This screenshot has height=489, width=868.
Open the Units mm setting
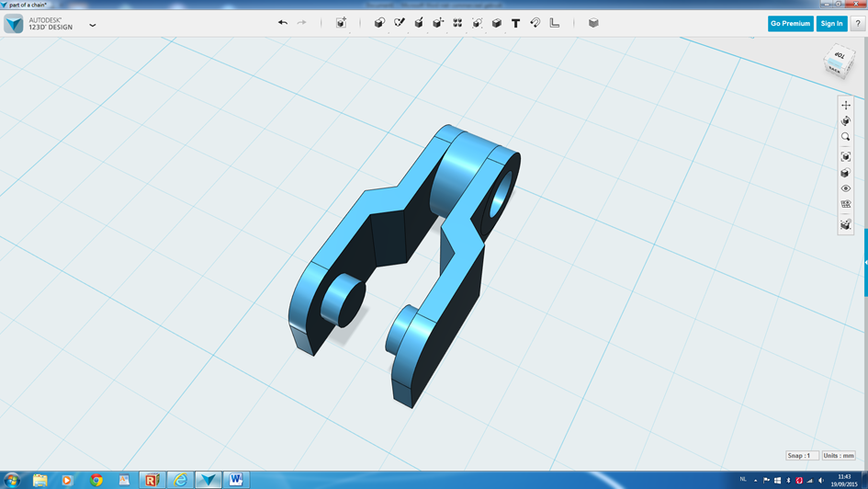(x=839, y=455)
